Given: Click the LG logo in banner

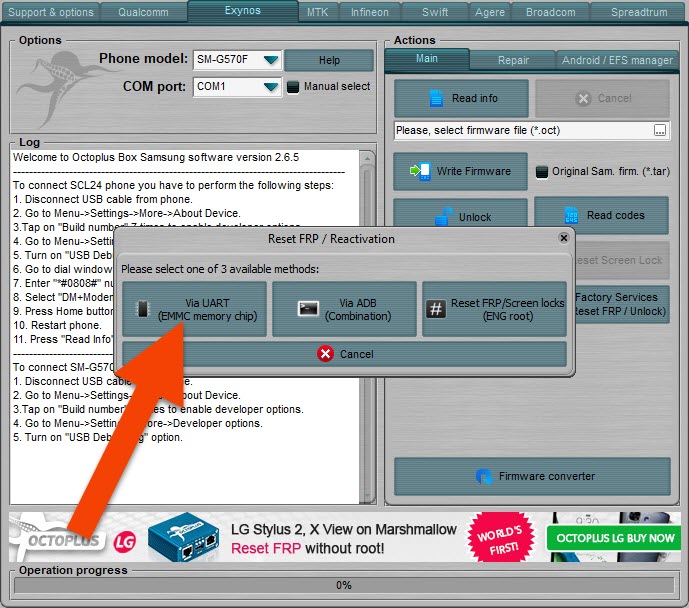Looking at the screenshot, I should 125,542.
